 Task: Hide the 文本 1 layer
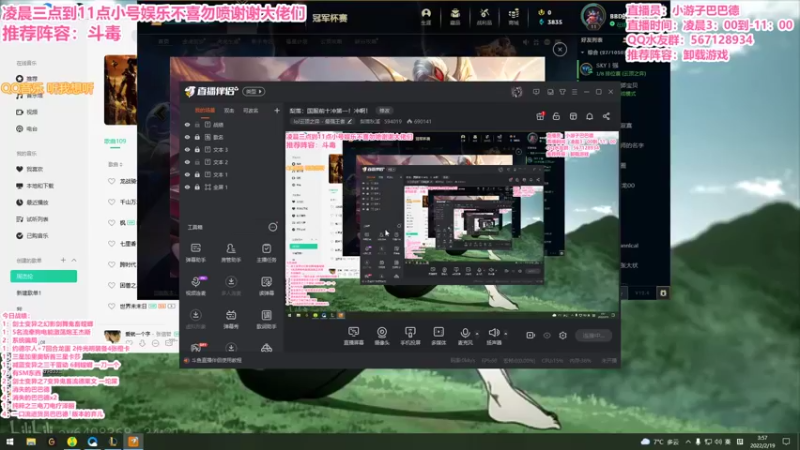tap(187, 174)
